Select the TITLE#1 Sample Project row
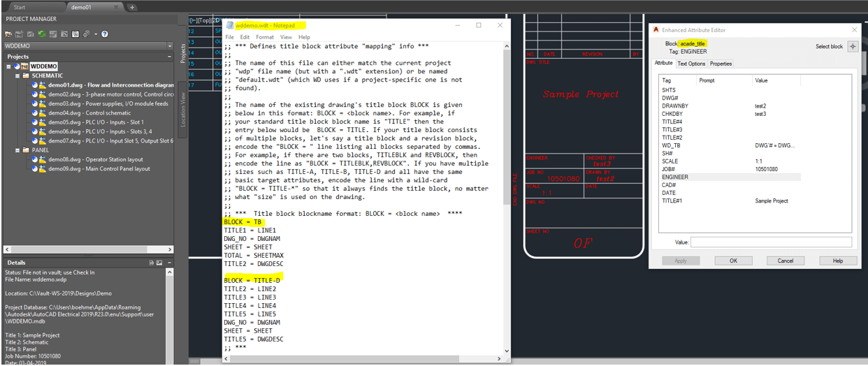This screenshot has width=868, height=366. (730, 200)
